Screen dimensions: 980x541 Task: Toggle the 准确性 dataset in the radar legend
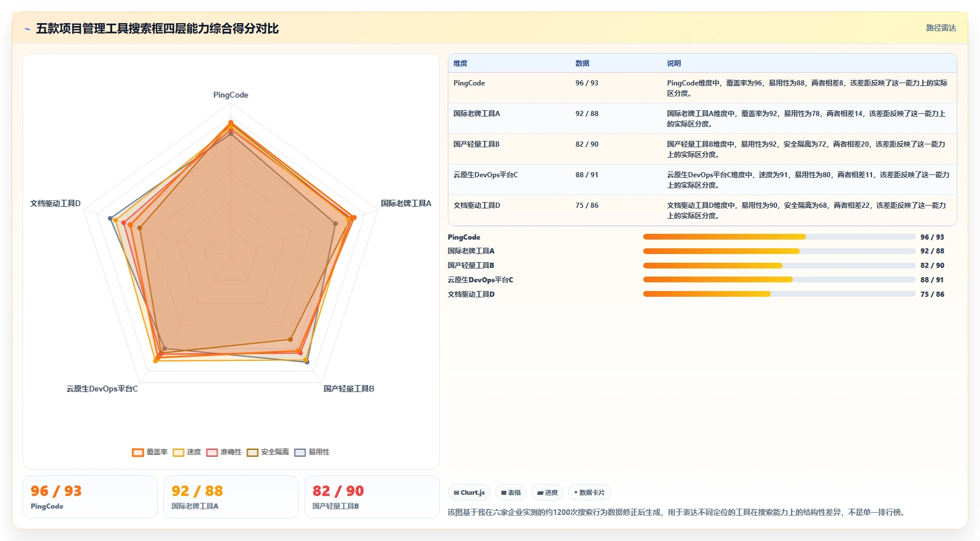[224, 452]
